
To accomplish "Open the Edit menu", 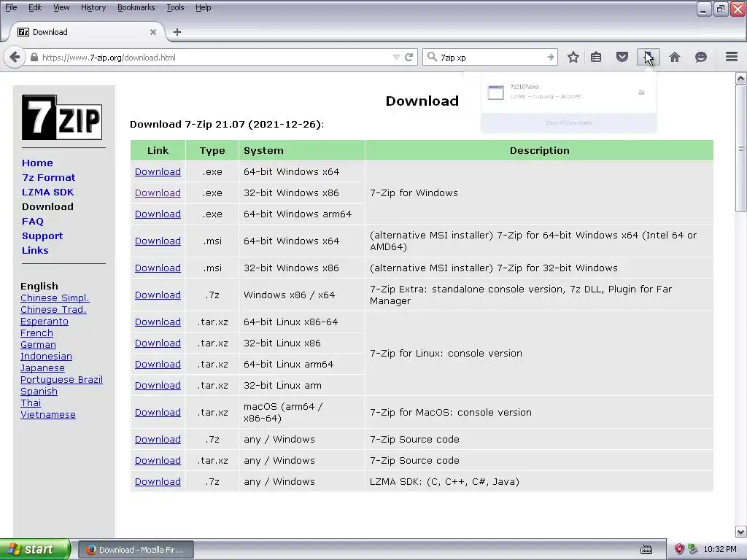I will (35, 7).
